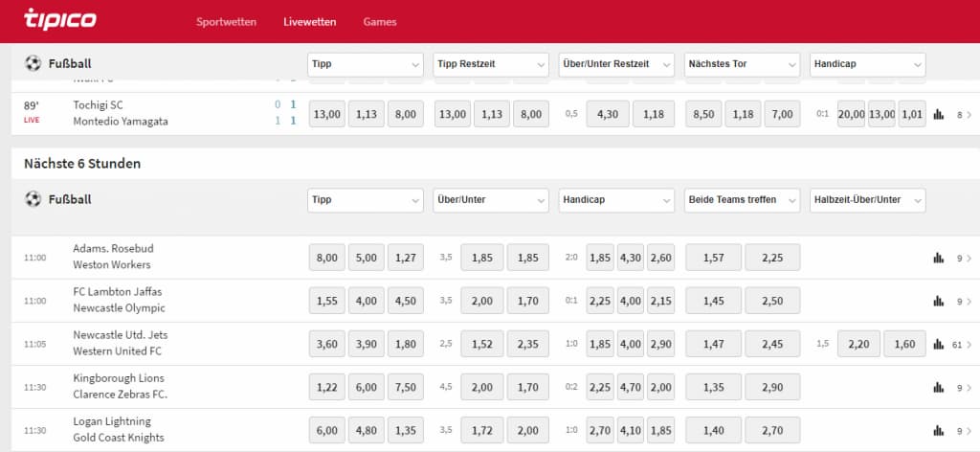The height and width of the screenshot is (452, 980).
Task: Open the Tipp Restzeit dropdown
Action: pyautogui.click(x=490, y=64)
